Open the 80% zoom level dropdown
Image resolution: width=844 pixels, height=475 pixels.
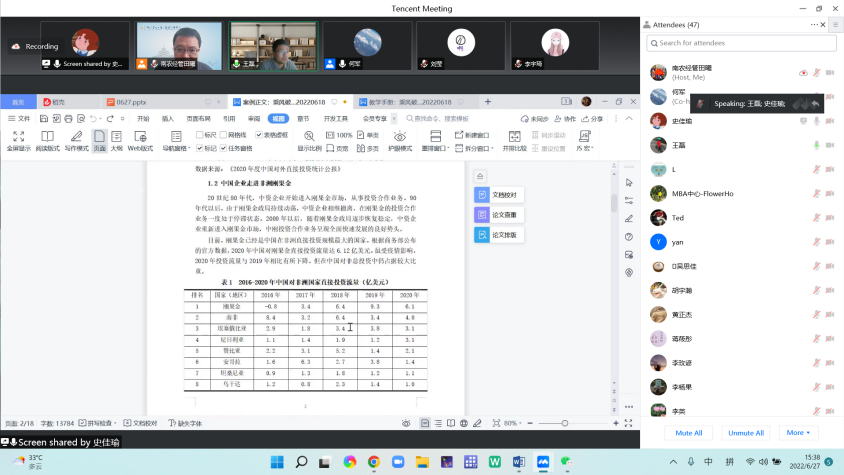pos(513,423)
